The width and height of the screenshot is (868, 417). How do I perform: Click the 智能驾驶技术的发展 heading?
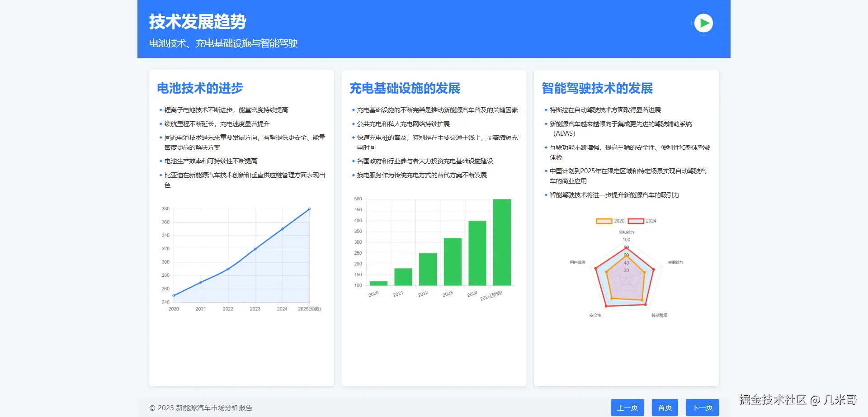pos(597,88)
